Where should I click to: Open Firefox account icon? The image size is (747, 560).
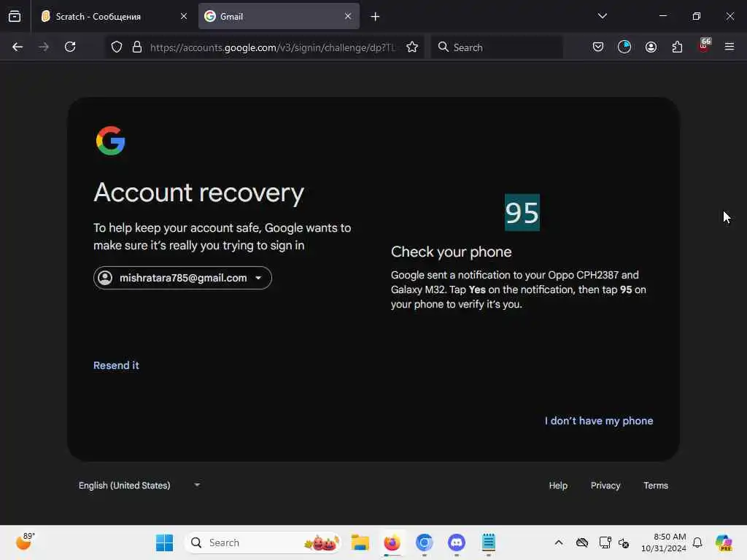click(651, 47)
